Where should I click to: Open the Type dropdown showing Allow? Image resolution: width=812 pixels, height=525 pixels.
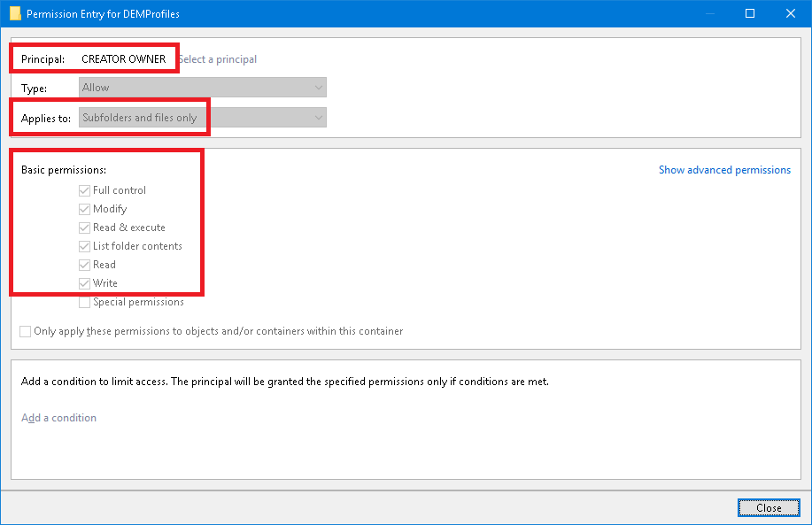[202, 88]
